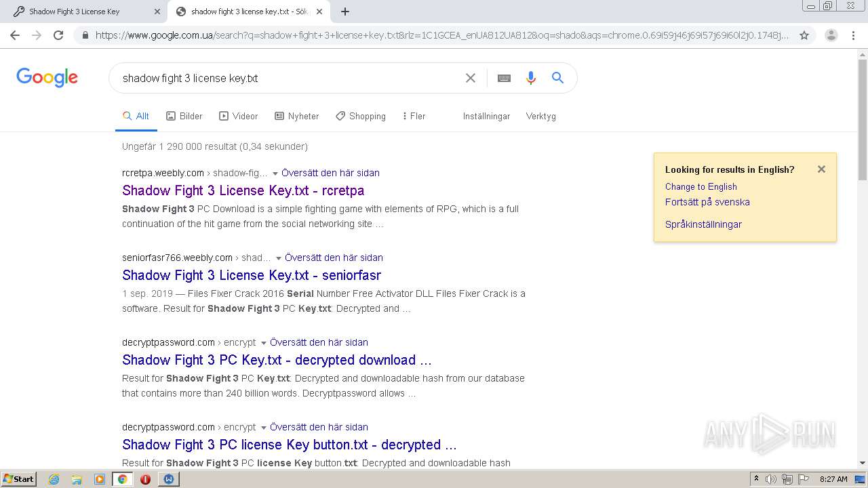Open the Chrome three-dot menu

pos(853,35)
